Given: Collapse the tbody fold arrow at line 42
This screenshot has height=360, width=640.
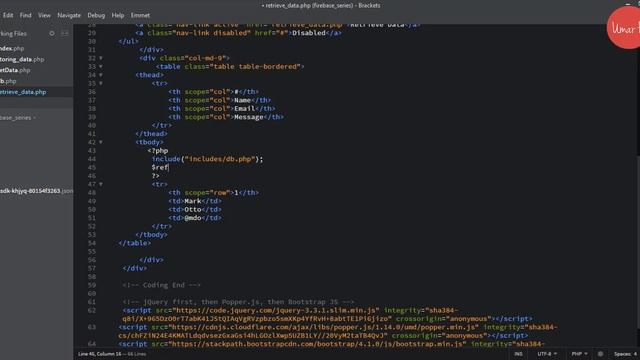Looking at the screenshot, I should click(101, 142).
